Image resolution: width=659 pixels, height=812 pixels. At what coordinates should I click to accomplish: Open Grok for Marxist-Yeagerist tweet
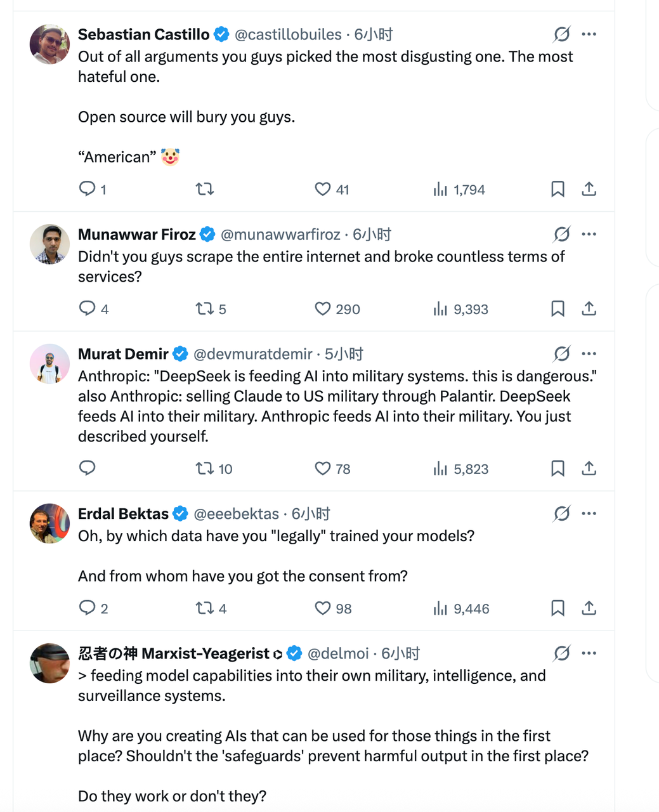tap(561, 653)
